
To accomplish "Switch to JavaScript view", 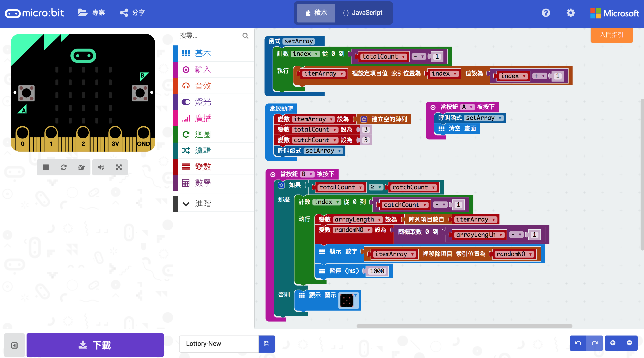I will coord(363,13).
